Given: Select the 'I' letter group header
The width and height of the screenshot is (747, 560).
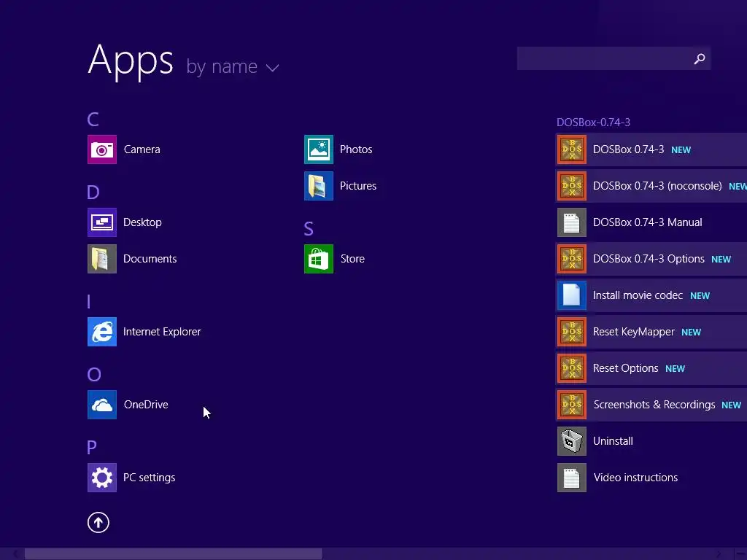Looking at the screenshot, I should 88,301.
